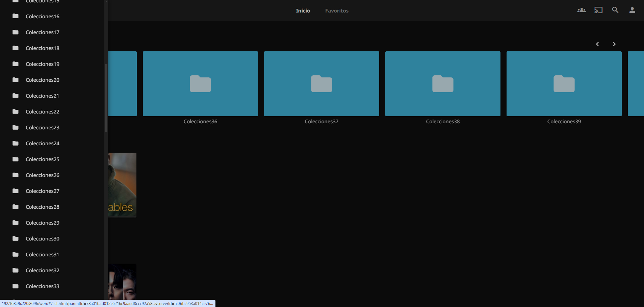Viewport: 644px width, 307px height.
Task: Click the folder icon beside Colecciones20
Action: point(16,80)
